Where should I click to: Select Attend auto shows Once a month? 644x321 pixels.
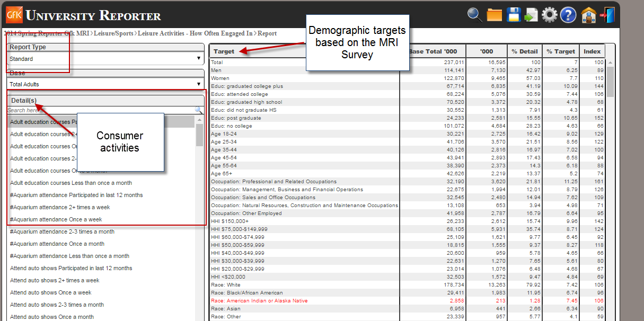tap(101, 317)
